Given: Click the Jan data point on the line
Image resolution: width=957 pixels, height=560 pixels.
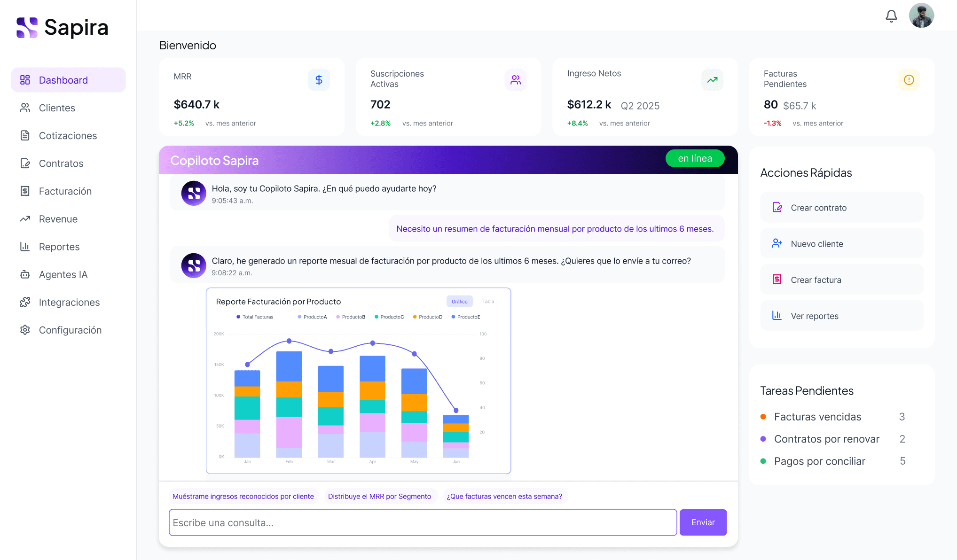Looking at the screenshot, I should 248,365.
